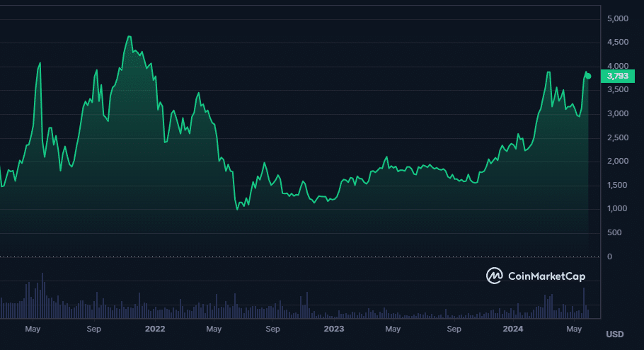Click the 500 price axis label
644x350 pixels.
(x=616, y=233)
